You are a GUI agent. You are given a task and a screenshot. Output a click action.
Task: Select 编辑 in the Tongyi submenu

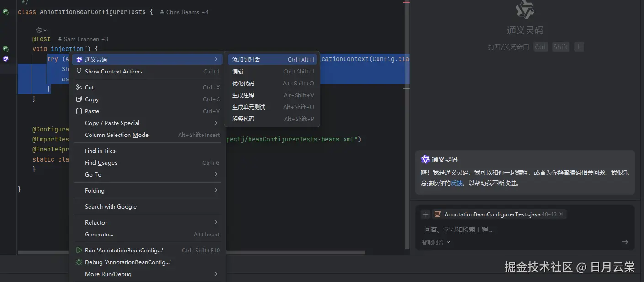click(x=272, y=71)
